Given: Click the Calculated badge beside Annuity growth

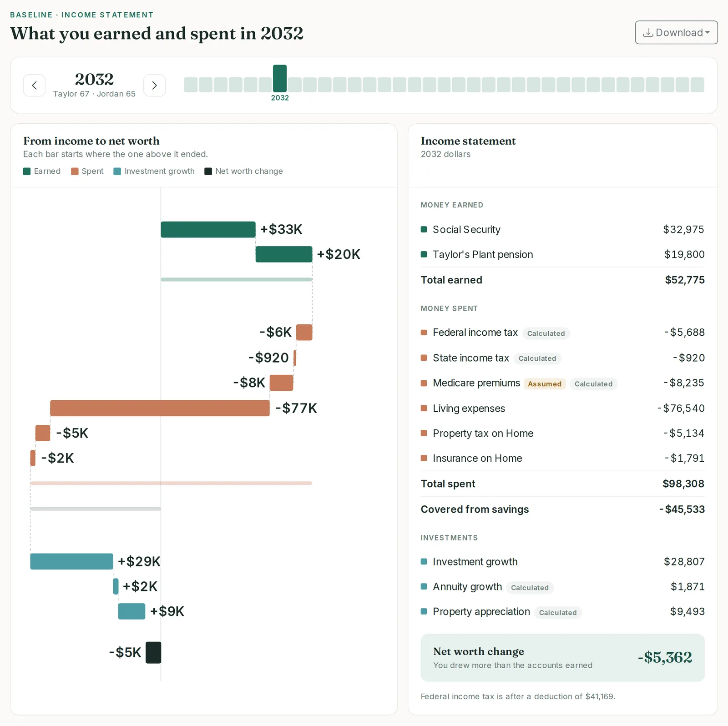Looking at the screenshot, I should click(x=530, y=588).
